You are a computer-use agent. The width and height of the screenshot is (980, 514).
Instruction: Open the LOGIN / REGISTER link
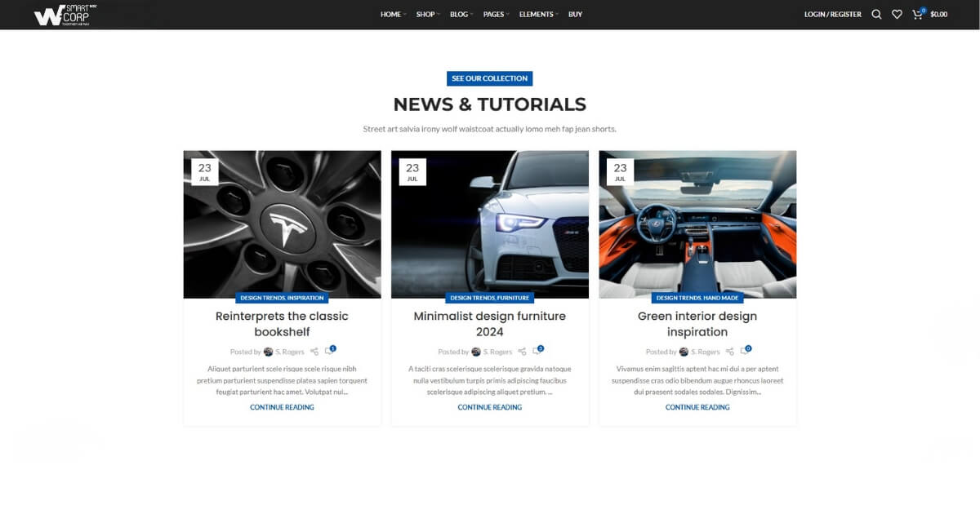[x=832, y=14]
